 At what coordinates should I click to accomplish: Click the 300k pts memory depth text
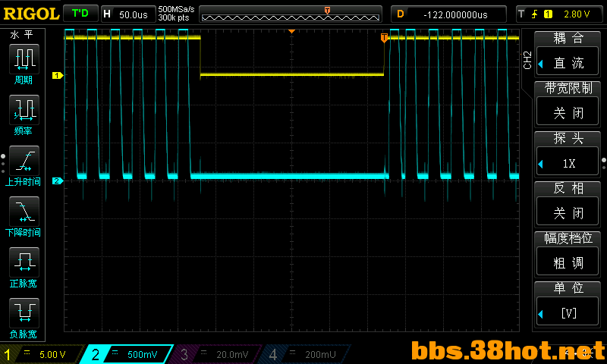pos(174,17)
